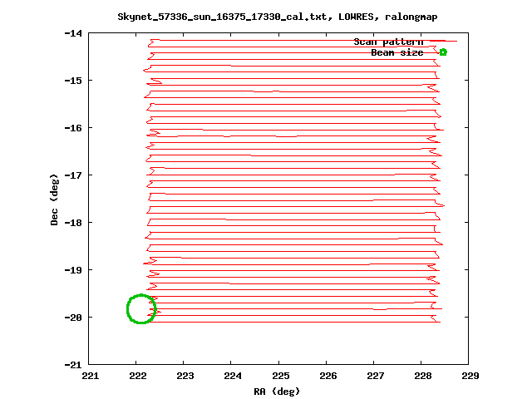Click the 228 tick label on RA axis
Viewport: 532px width, 399px height.
(x=423, y=376)
